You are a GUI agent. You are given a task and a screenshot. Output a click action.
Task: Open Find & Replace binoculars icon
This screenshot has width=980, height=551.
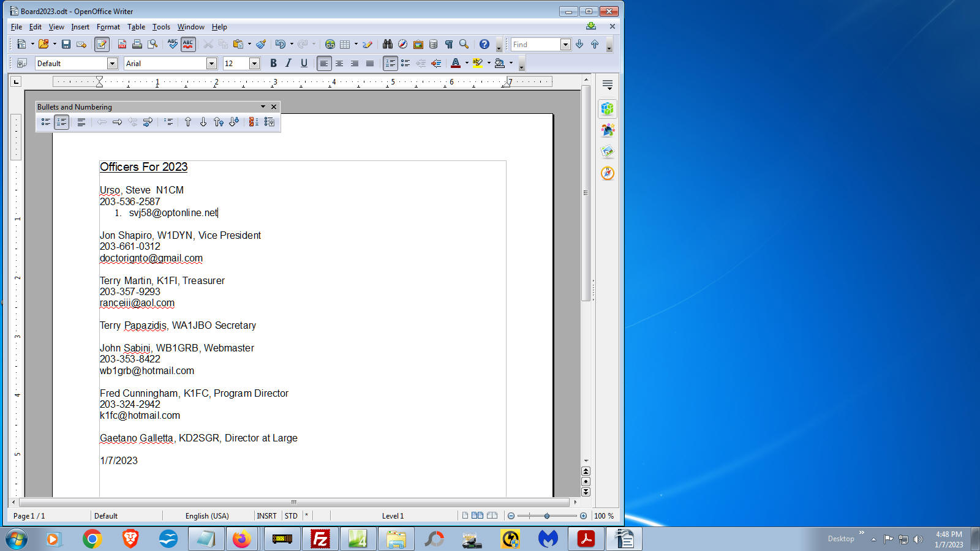[x=388, y=44]
